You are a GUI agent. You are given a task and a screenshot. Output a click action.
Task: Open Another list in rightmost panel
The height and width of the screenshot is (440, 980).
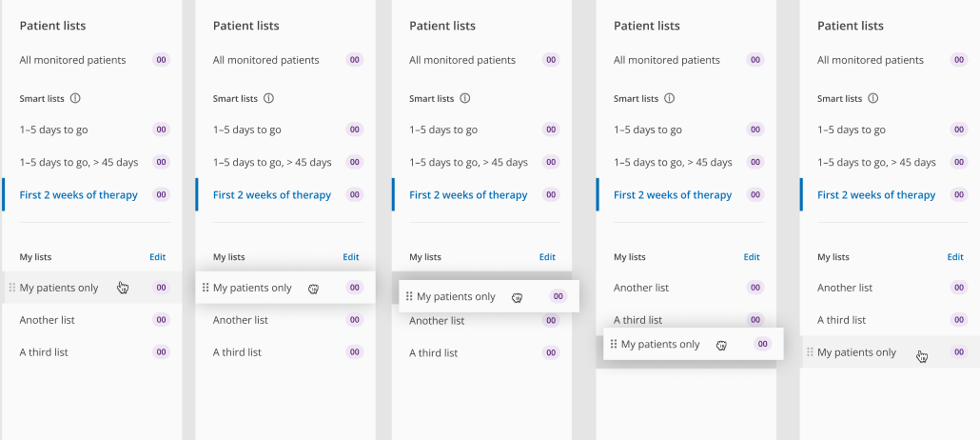click(x=845, y=288)
